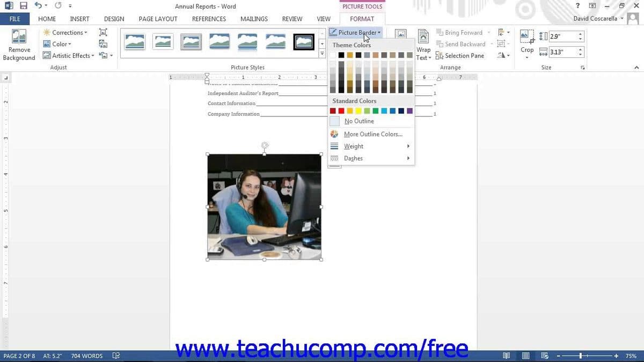Open the Rotate objects dropdown

(503, 56)
